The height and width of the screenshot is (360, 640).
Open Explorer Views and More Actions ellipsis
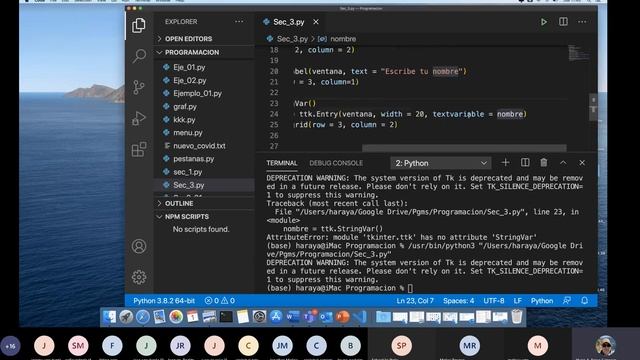[x=239, y=22]
